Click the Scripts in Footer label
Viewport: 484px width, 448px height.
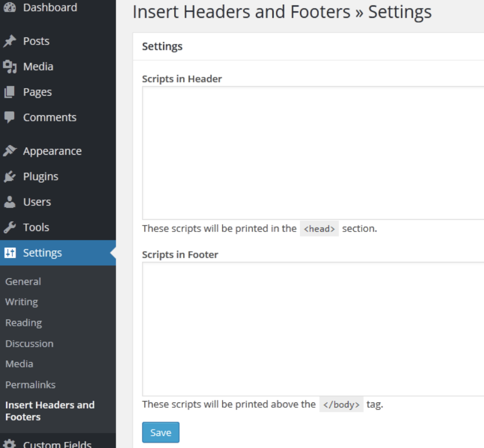point(180,254)
